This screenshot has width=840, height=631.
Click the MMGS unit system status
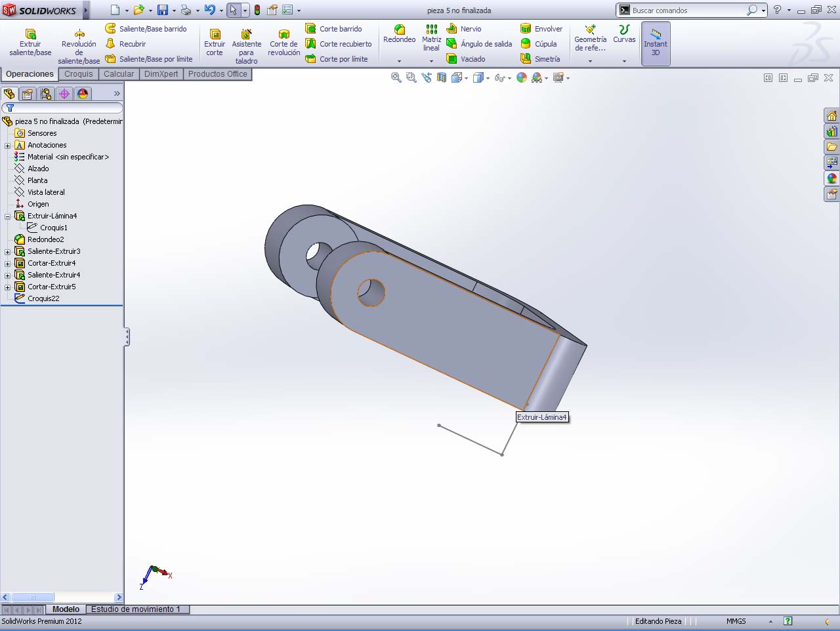[x=736, y=621]
